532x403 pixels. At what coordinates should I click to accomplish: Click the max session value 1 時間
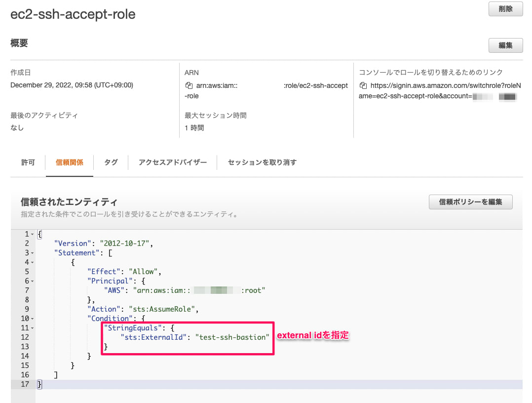[194, 127]
